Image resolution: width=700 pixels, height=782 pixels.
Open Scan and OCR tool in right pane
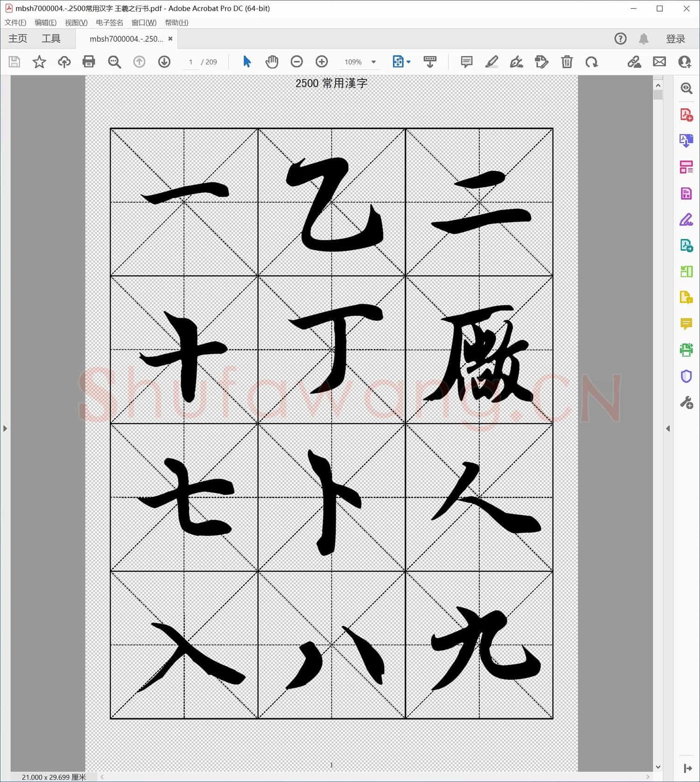pyautogui.click(x=686, y=350)
